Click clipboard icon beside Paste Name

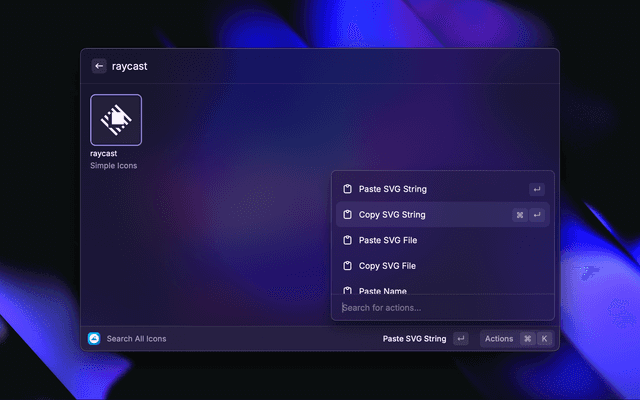pos(347,290)
